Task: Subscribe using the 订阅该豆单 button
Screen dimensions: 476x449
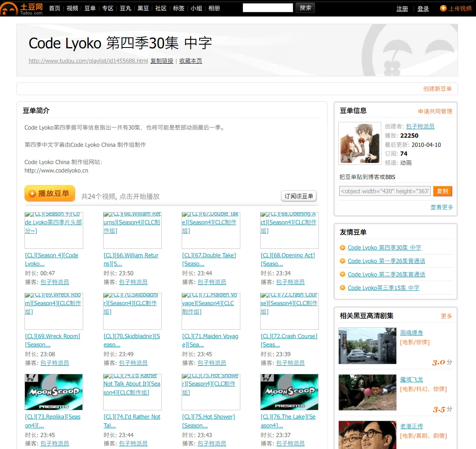Action: [299, 196]
